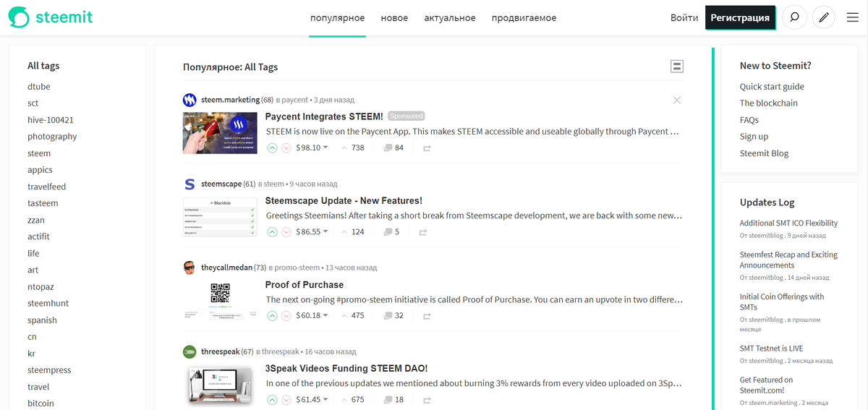Select the travelfeed tag

[x=47, y=187]
